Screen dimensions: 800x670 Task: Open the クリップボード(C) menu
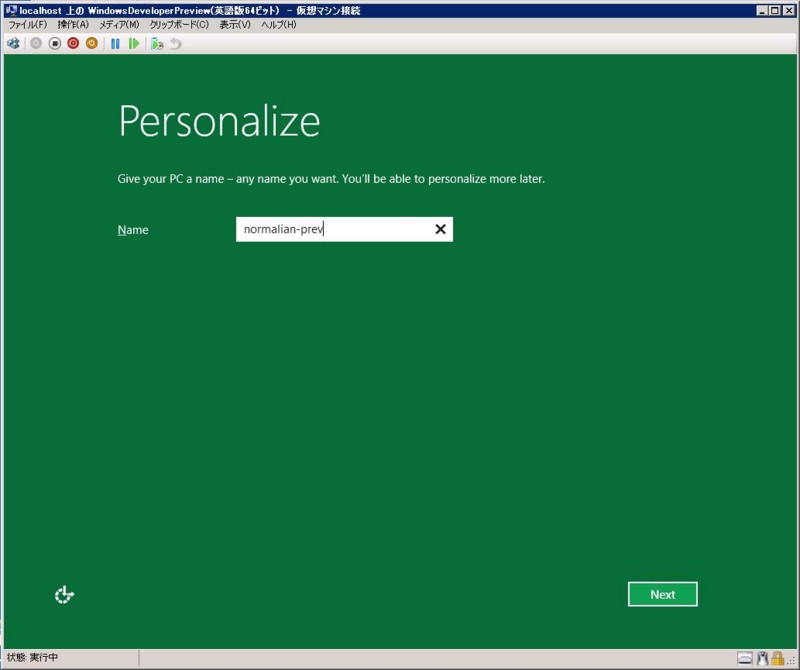pyautogui.click(x=179, y=24)
